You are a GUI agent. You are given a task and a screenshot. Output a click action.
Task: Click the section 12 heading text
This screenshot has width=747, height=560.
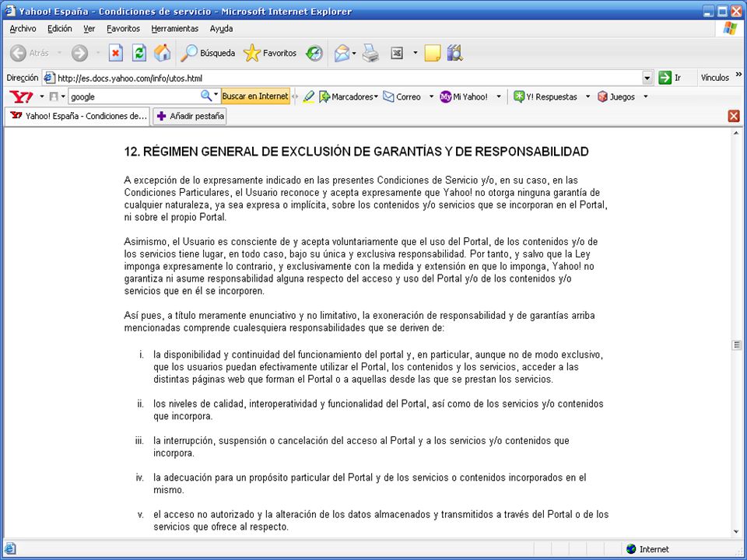356,152
